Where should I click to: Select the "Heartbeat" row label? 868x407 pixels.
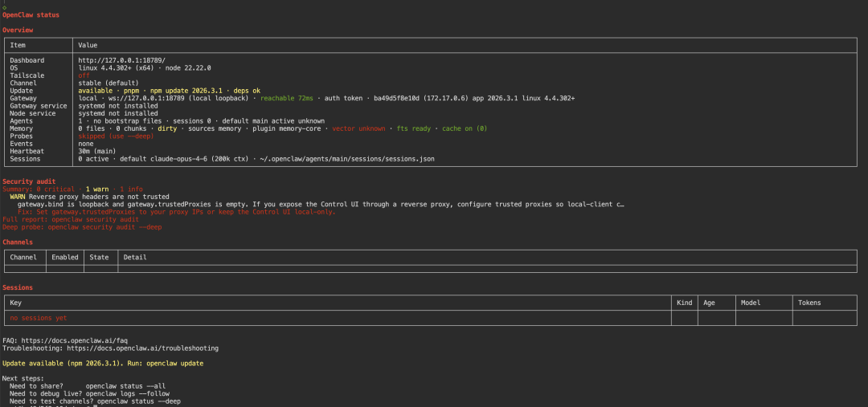point(27,151)
